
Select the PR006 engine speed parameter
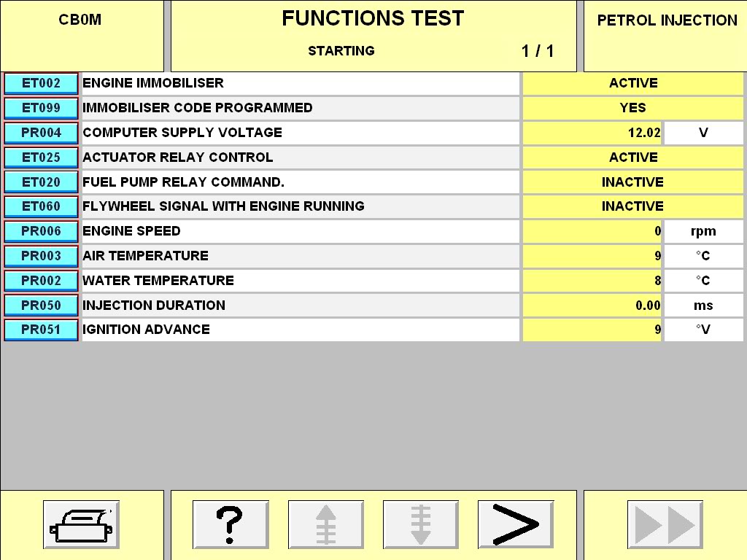click(41, 231)
